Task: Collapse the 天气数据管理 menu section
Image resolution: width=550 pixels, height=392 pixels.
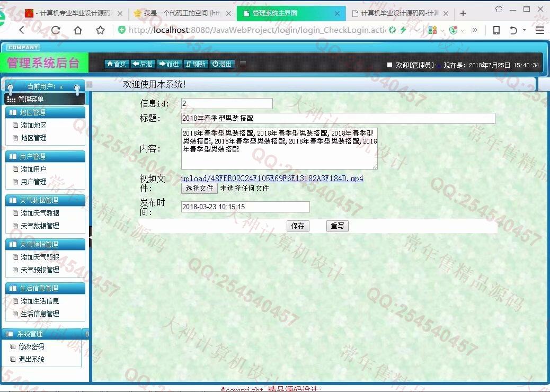Action: 45,201
